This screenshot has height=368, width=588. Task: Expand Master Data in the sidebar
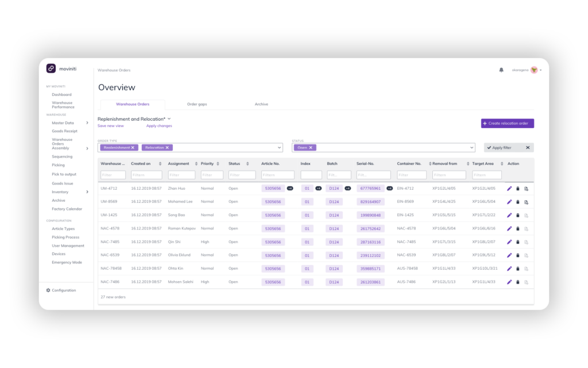[87, 122]
